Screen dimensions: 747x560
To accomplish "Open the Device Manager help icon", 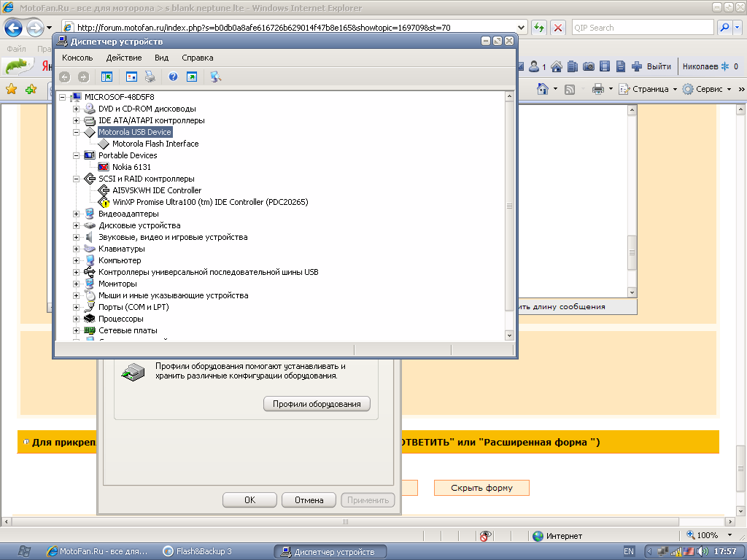I will (173, 77).
